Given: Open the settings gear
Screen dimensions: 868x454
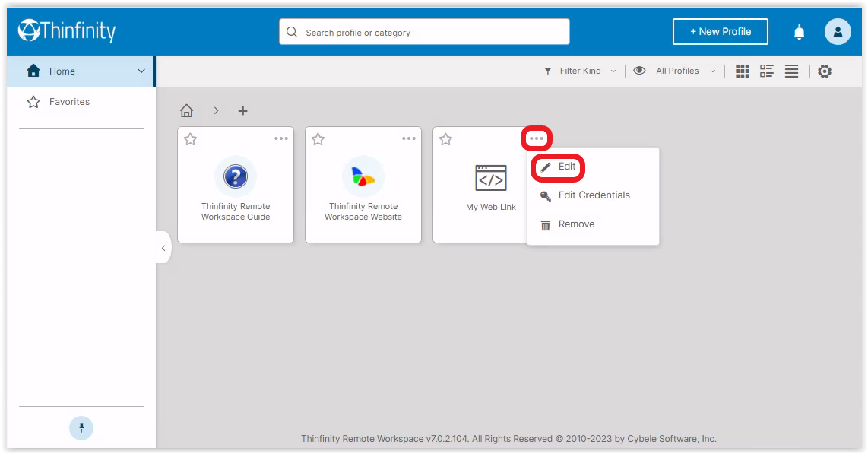Looking at the screenshot, I should pos(825,71).
